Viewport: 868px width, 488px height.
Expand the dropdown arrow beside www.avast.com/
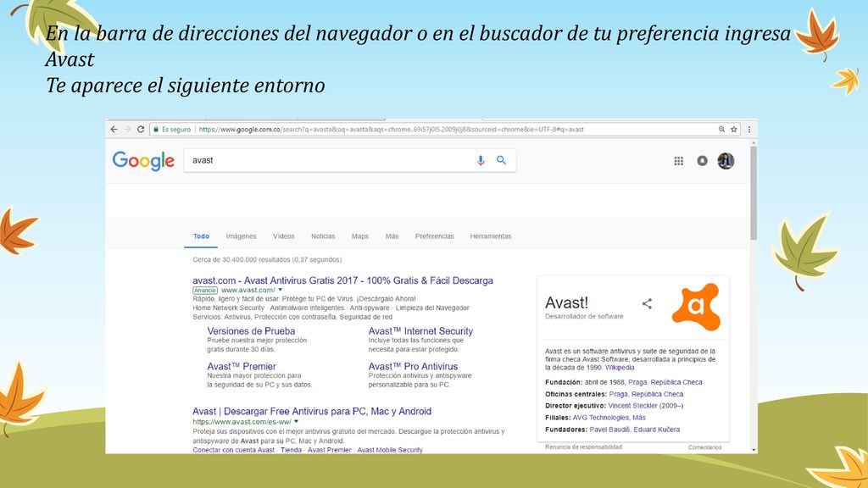pyautogui.click(x=280, y=290)
